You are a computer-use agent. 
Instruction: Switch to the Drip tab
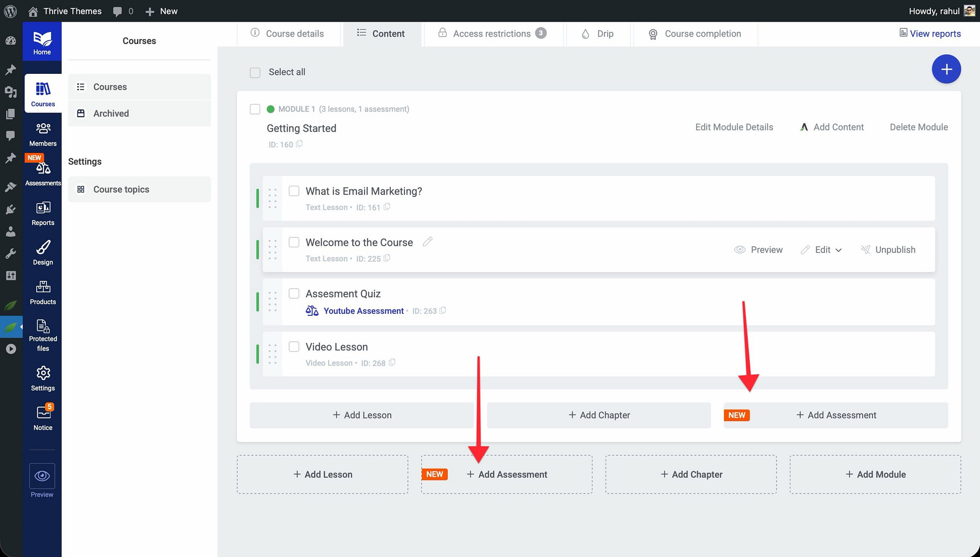coord(598,34)
